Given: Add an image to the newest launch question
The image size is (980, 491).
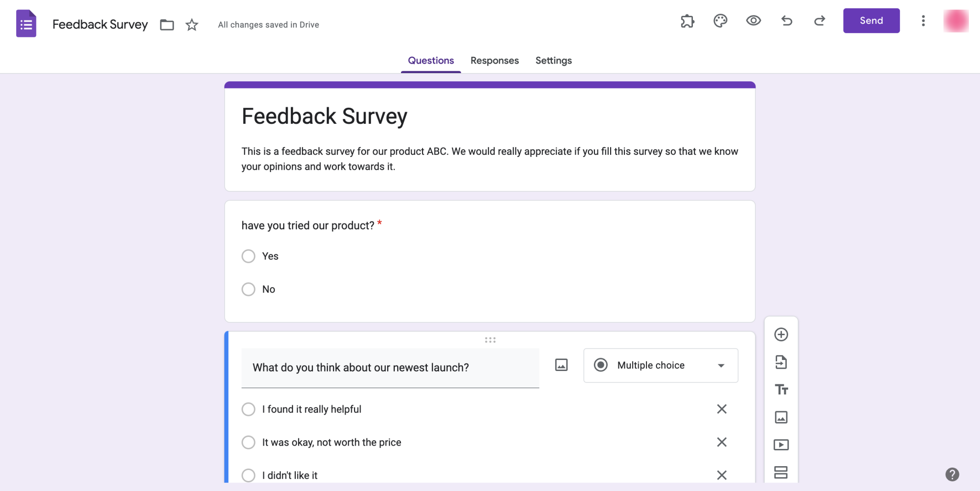Looking at the screenshot, I should (x=561, y=364).
